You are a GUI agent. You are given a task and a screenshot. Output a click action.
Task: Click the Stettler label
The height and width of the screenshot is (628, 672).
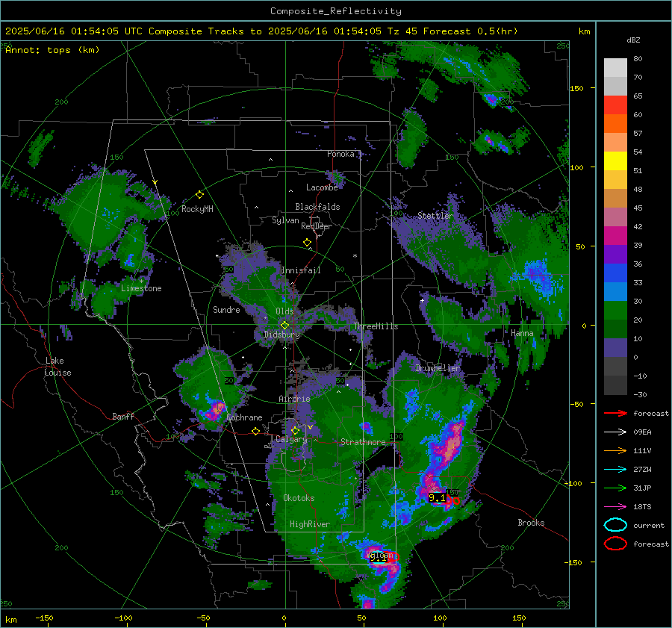435,216
